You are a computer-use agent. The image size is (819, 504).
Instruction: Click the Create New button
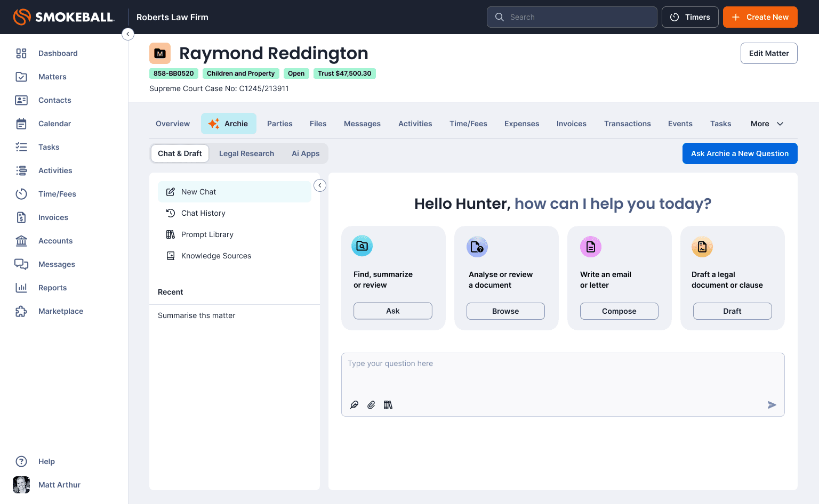point(760,17)
